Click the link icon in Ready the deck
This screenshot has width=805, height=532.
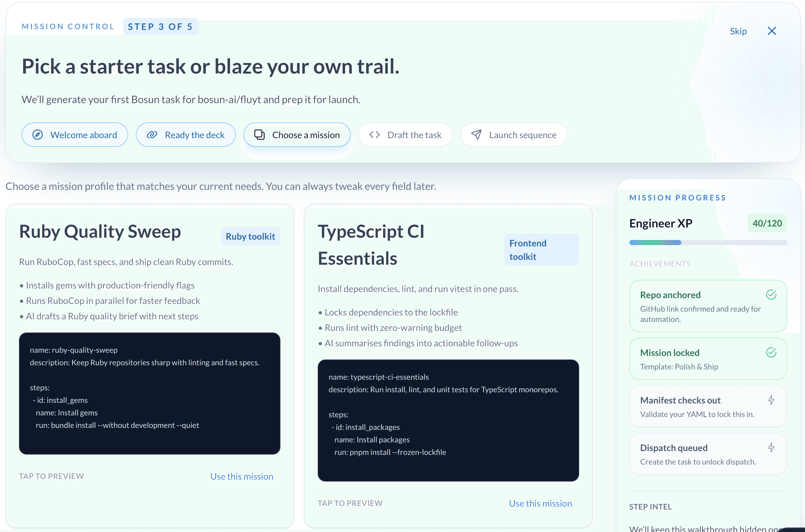pos(152,135)
